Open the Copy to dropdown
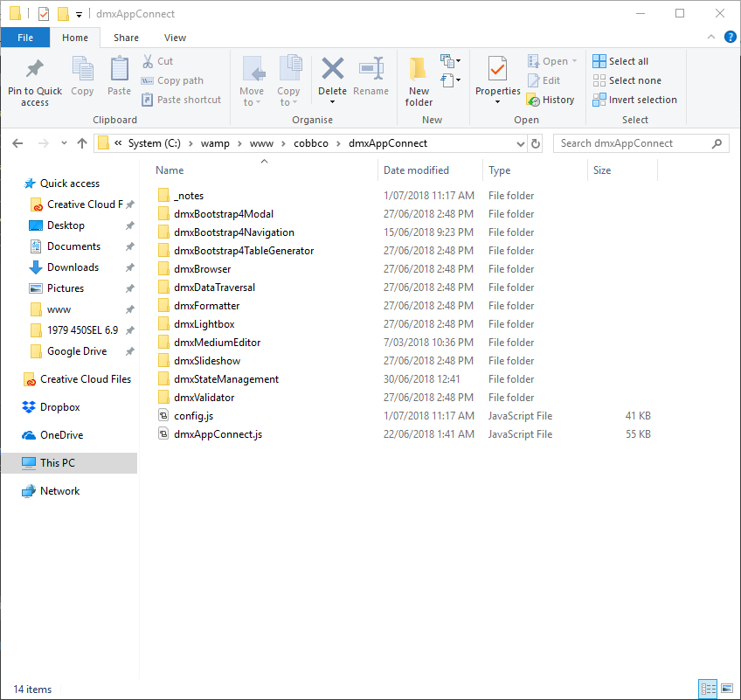 pos(288,80)
